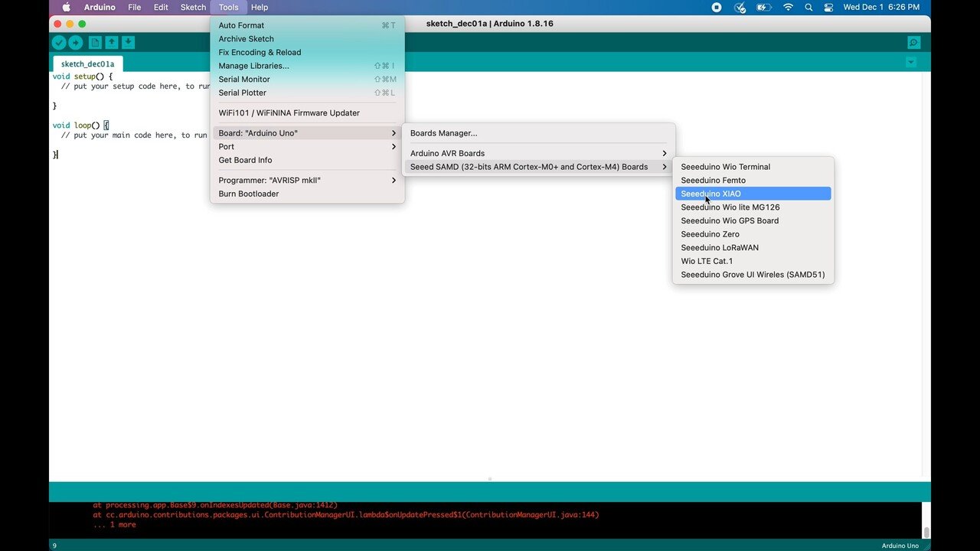
Task: Open Control Center icon
Action: pyautogui.click(x=828, y=7)
